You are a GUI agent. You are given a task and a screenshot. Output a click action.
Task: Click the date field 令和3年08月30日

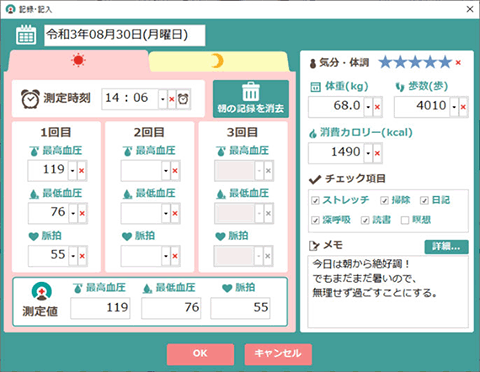125,35
